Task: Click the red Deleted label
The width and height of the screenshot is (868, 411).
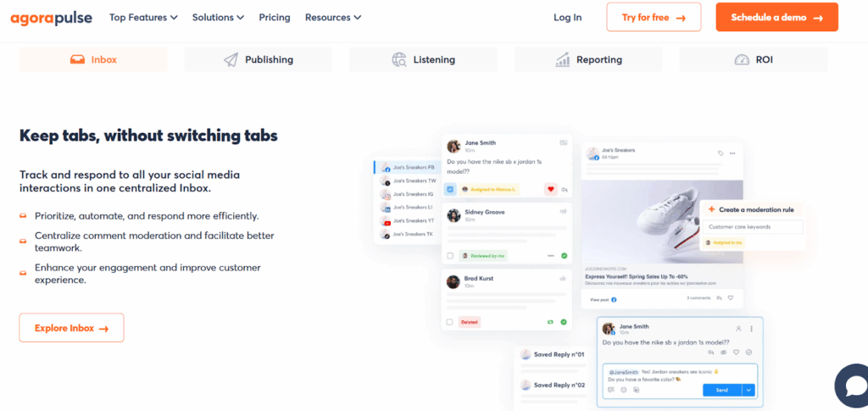Action: pyautogui.click(x=470, y=322)
